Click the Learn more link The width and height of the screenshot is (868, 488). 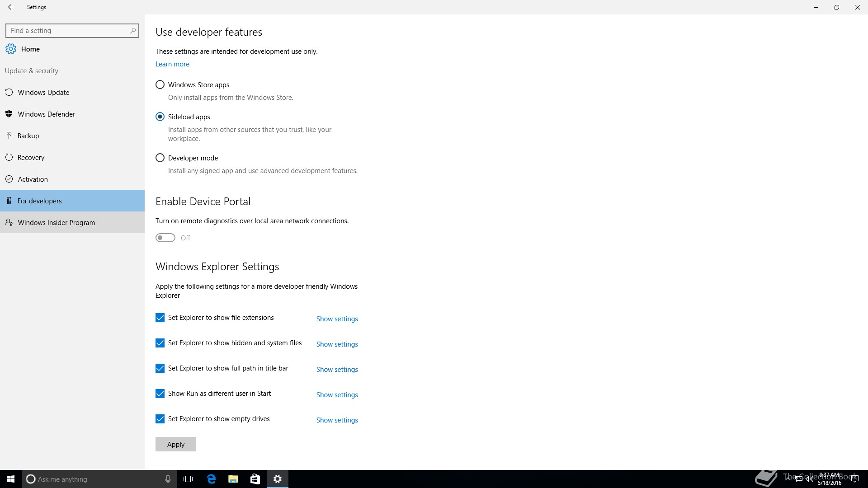172,64
